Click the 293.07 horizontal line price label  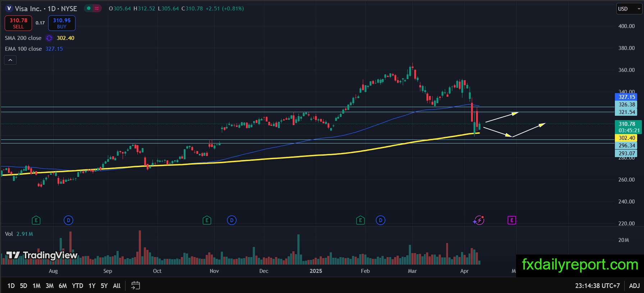627,154
